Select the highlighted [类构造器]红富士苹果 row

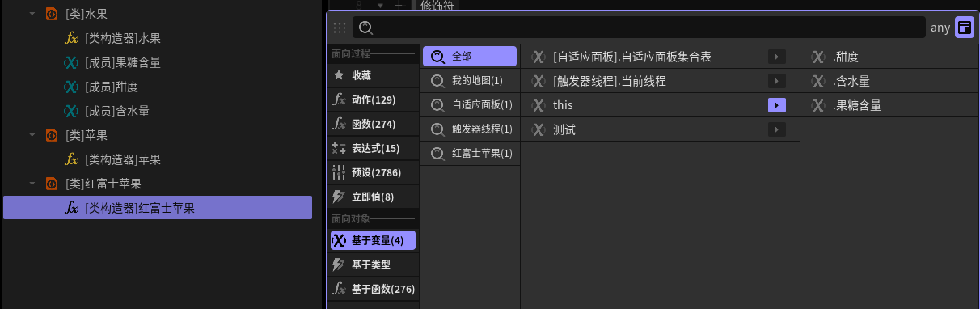tap(157, 208)
